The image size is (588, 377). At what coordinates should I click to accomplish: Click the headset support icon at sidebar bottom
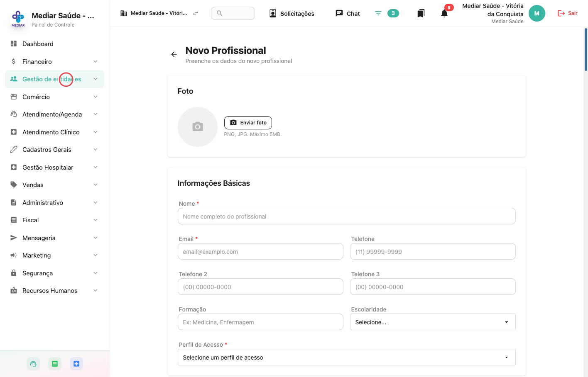[33, 364]
